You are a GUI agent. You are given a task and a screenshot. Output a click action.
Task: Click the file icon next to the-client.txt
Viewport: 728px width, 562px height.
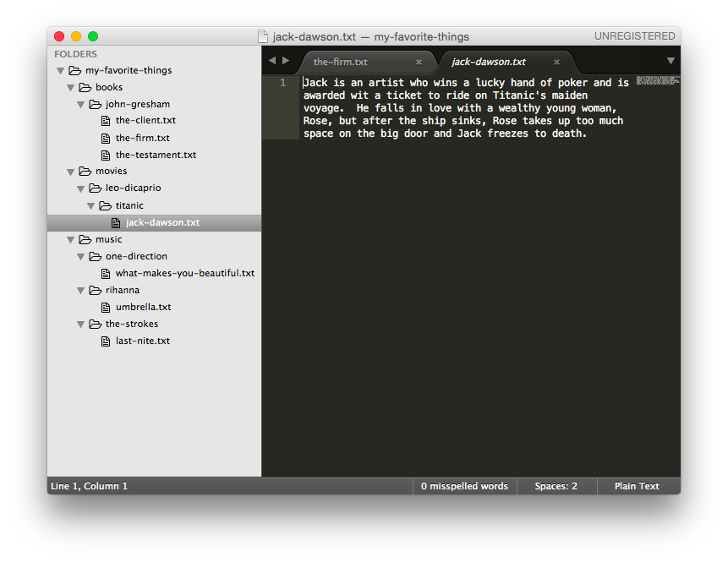pos(106,121)
